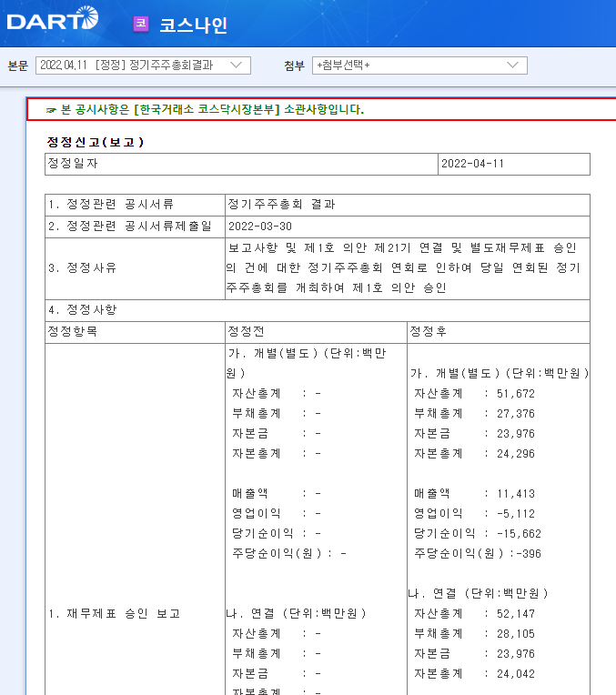Select 영업이익 value -5,112
The image size is (616, 695).
[516, 514]
